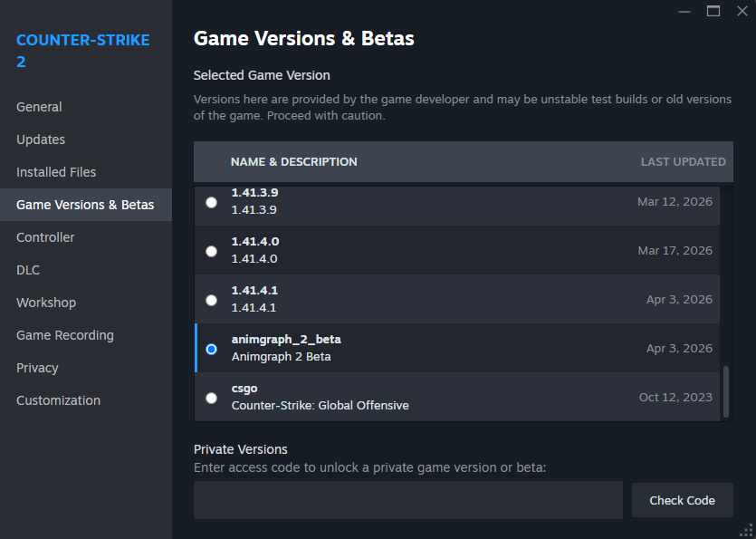Select the 1.41.4.0 version radio button
Viewport: 756px width, 539px height.
211,252
